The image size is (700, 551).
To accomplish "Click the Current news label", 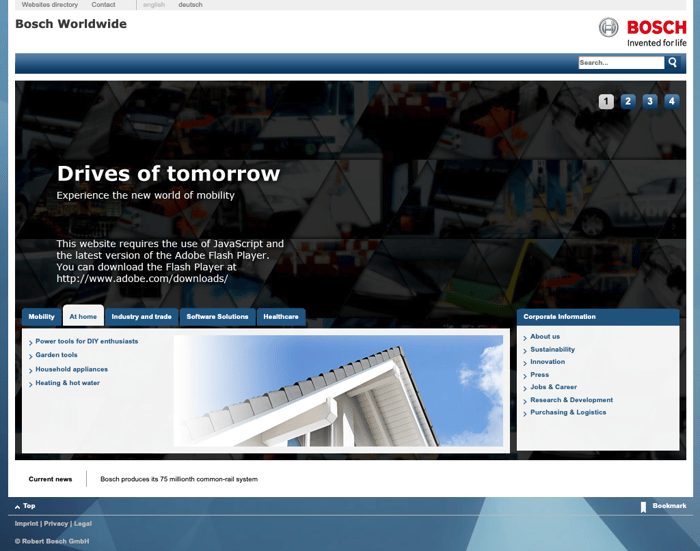I will click(50, 479).
